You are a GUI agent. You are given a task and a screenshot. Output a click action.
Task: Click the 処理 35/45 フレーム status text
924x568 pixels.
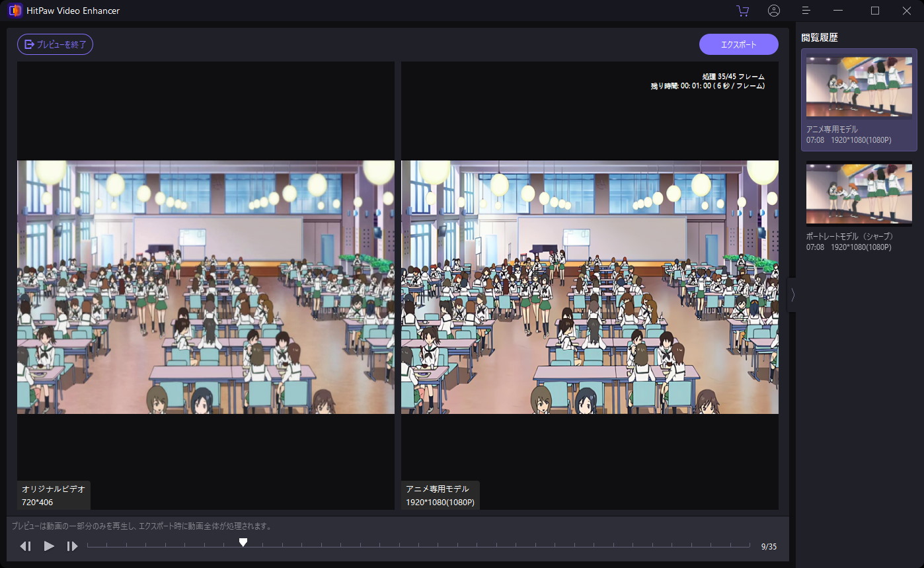point(734,77)
